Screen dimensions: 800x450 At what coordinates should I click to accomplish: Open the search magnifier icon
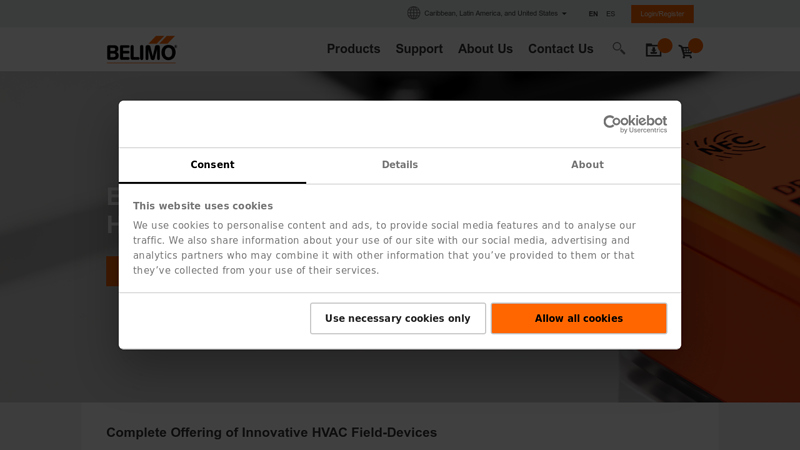click(x=619, y=48)
